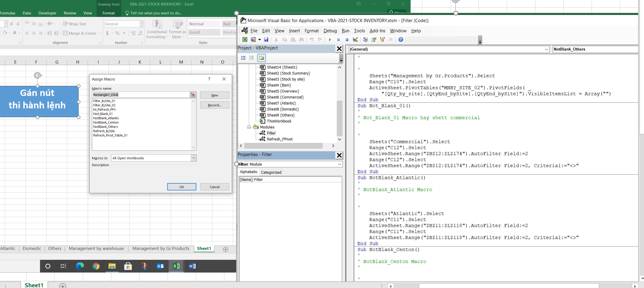Click Cut scissors icon in VBA toolbar
Image resolution: width=644 pixels, height=288 pixels.
tap(276, 40)
